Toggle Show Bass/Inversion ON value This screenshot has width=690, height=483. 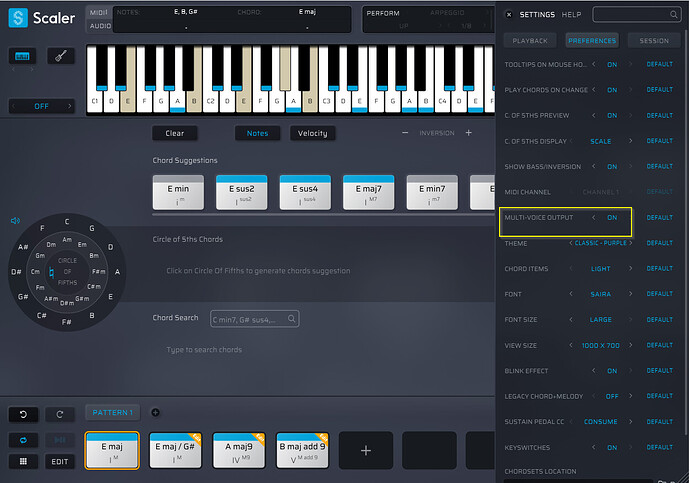pyautogui.click(x=612, y=167)
